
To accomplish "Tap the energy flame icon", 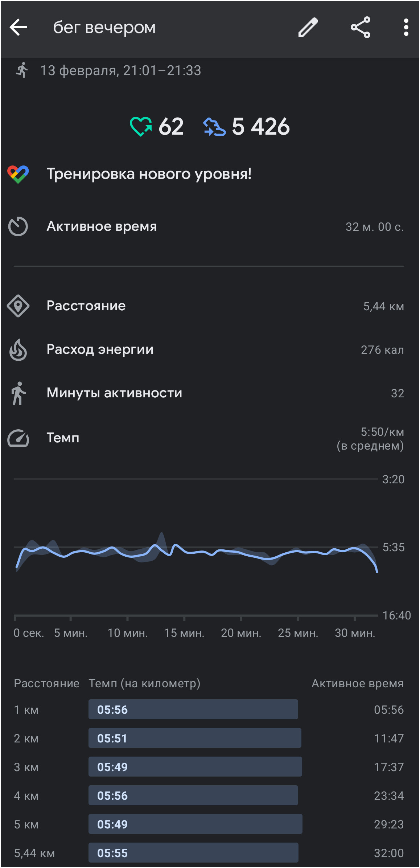I will (18, 349).
